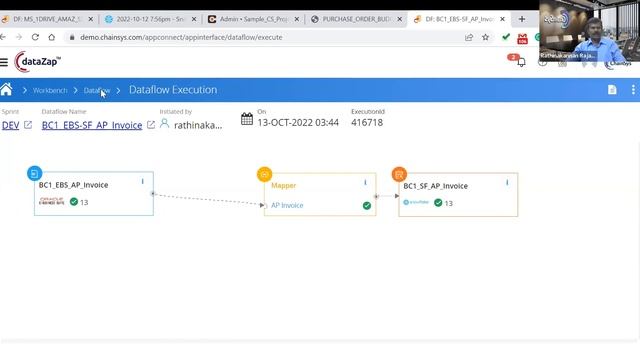Switch to the Admin • Sample_CS_Proj browser tab

pyautogui.click(x=253, y=19)
